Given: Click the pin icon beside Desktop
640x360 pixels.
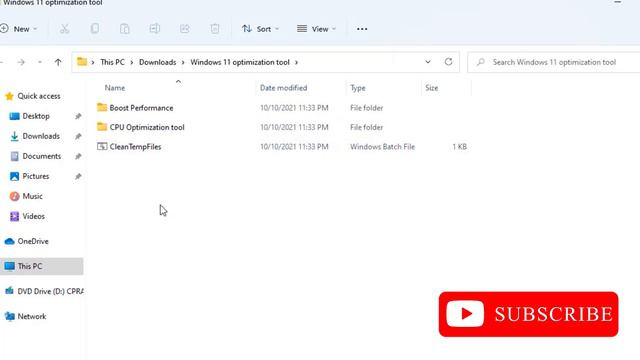Looking at the screenshot, I should click(78, 116).
